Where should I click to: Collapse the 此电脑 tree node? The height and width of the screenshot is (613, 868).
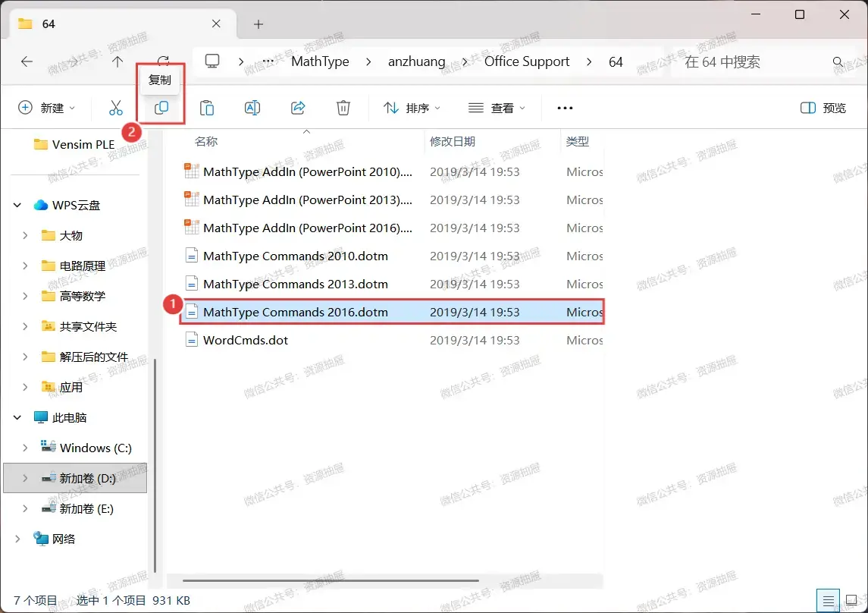(17, 417)
